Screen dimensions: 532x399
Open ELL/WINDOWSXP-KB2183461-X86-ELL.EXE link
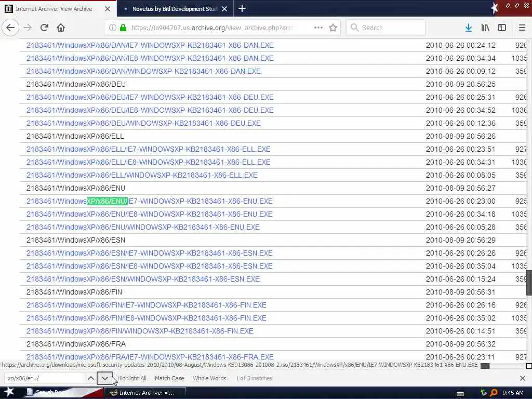pos(142,175)
